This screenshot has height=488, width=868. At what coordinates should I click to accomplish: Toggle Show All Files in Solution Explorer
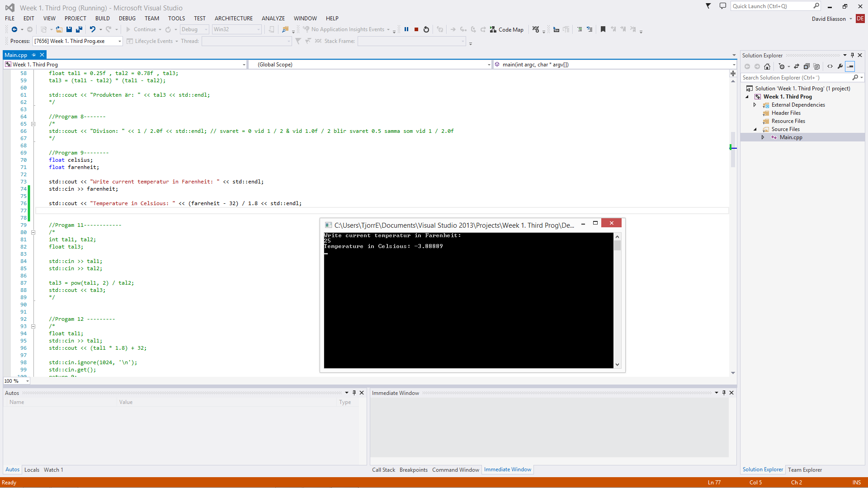point(816,66)
